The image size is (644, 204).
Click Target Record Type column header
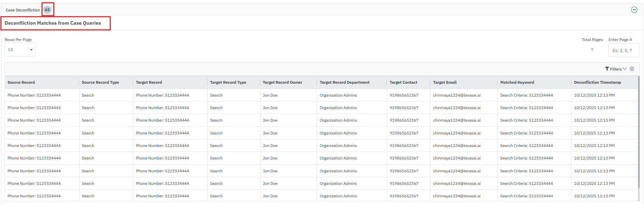228,82
